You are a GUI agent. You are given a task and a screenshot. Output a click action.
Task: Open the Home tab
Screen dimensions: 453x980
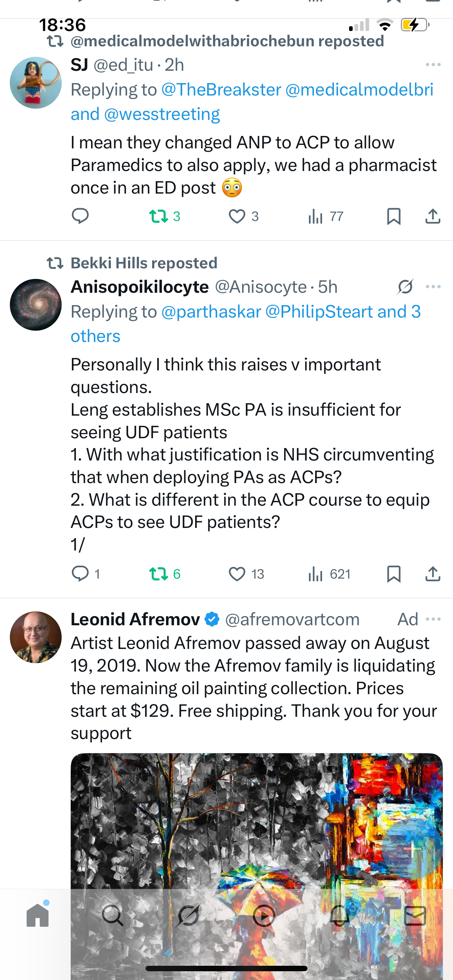pos(38,915)
